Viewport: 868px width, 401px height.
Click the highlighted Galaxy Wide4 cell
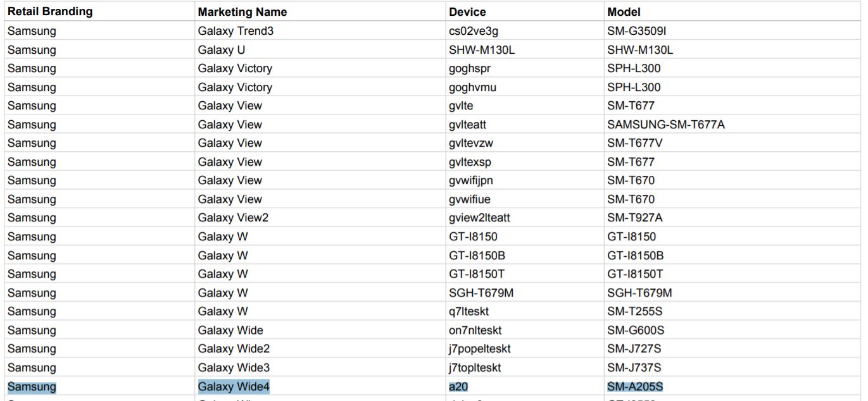234,386
